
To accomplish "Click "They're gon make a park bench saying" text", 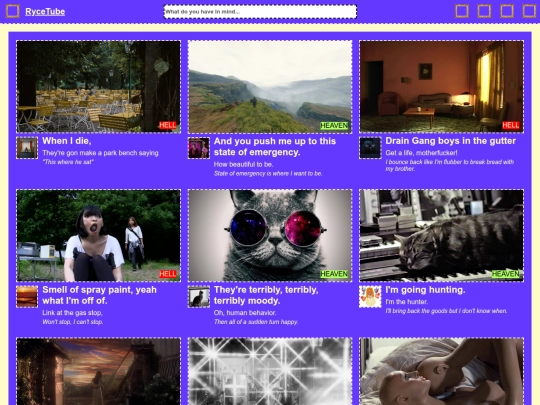I will coord(100,153).
